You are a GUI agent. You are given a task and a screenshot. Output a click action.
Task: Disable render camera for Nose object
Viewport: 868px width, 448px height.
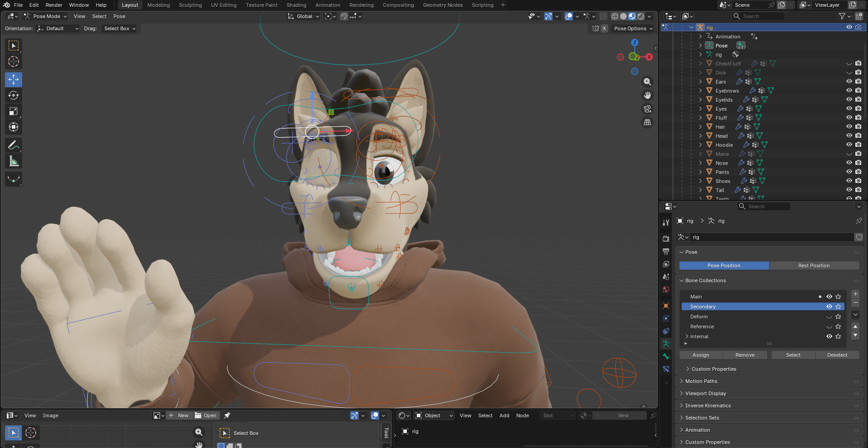tap(858, 163)
